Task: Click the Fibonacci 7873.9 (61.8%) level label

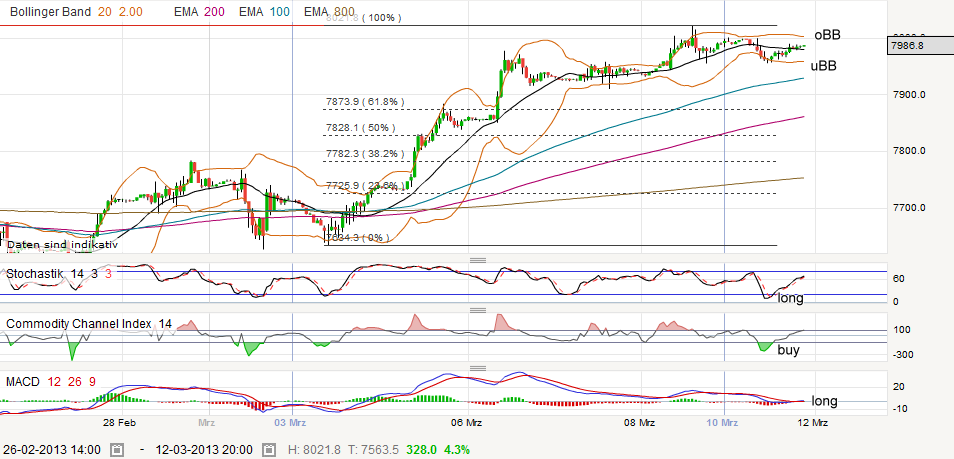Action: 365,102
